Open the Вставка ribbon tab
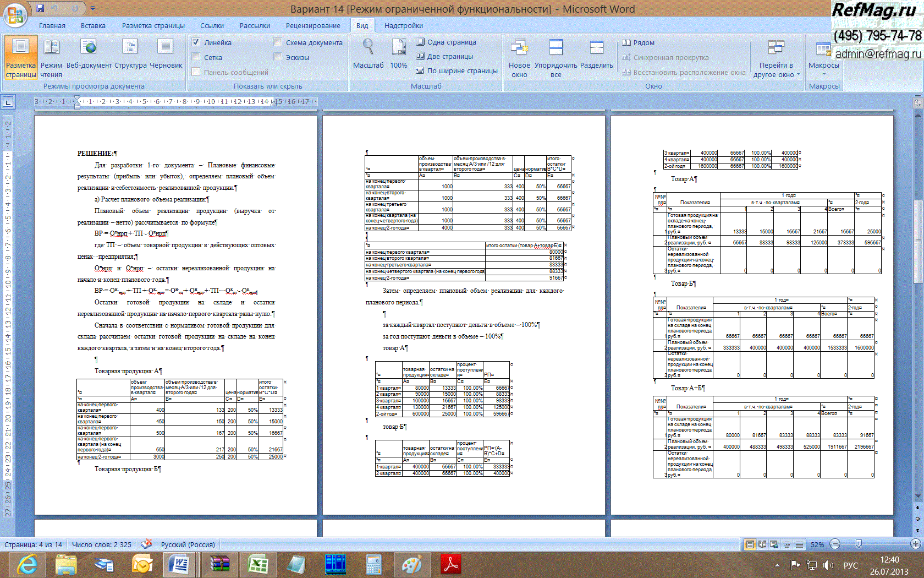Viewport: 924px width, 578px height. coord(93,25)
